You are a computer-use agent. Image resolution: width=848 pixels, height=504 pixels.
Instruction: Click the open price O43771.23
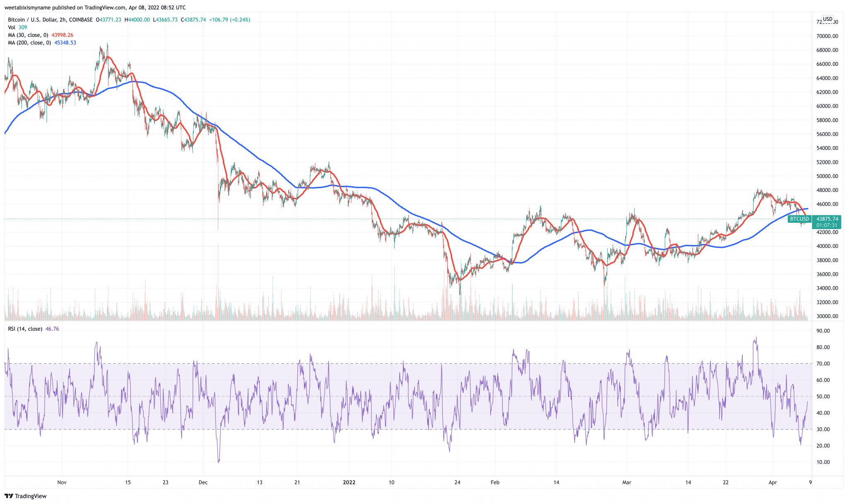point(108,19)
